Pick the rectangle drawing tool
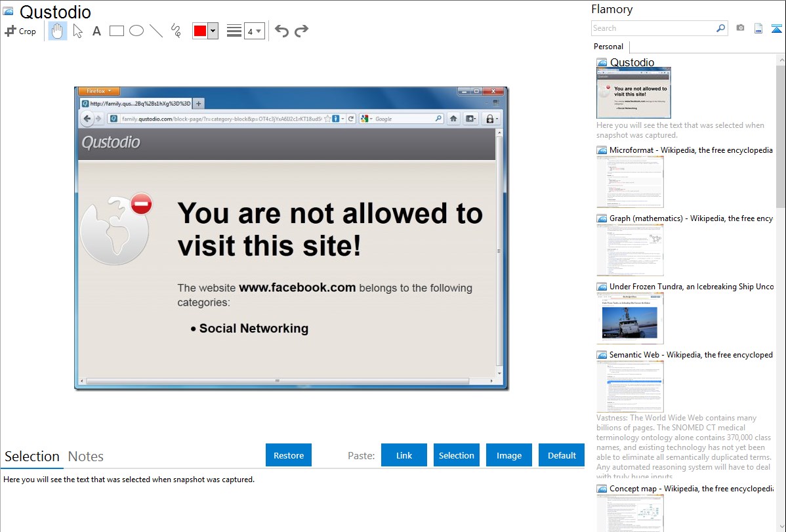This screenshot has height=532, width=786. (x=116, y=31)
